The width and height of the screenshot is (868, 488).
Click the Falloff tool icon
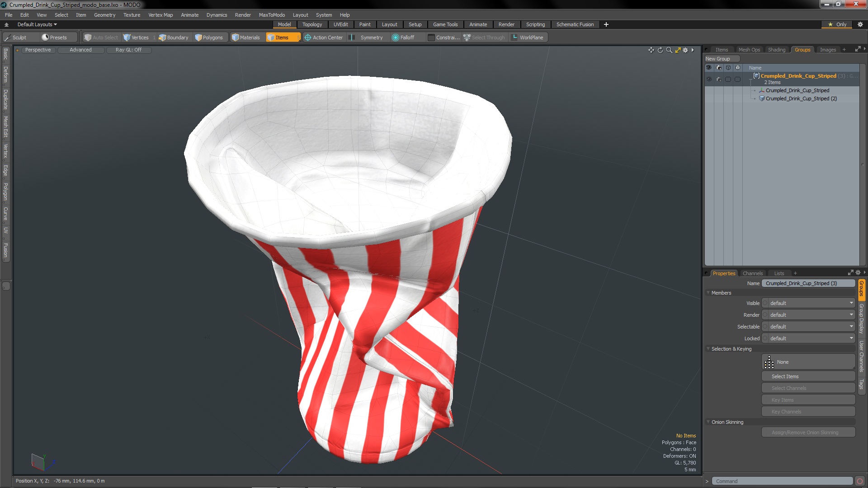(396, 38)
